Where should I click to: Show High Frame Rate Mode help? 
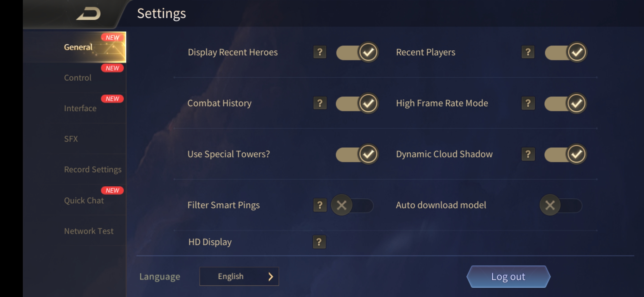click(x=528, y=103)
